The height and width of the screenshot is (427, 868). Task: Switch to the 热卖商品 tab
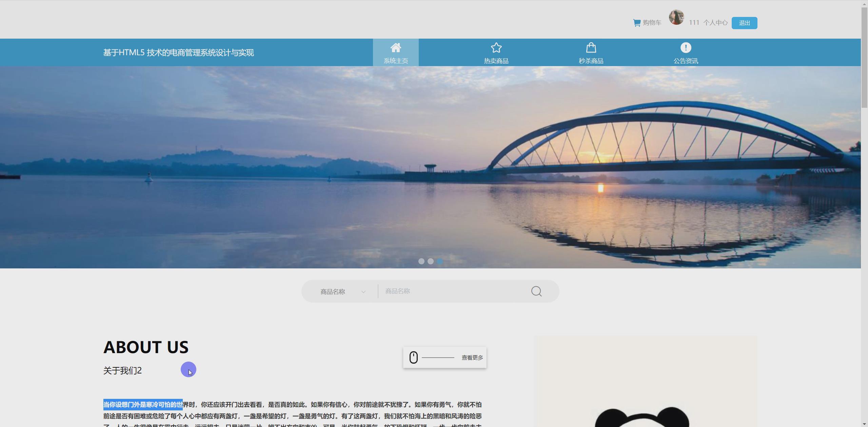point(496,53)
